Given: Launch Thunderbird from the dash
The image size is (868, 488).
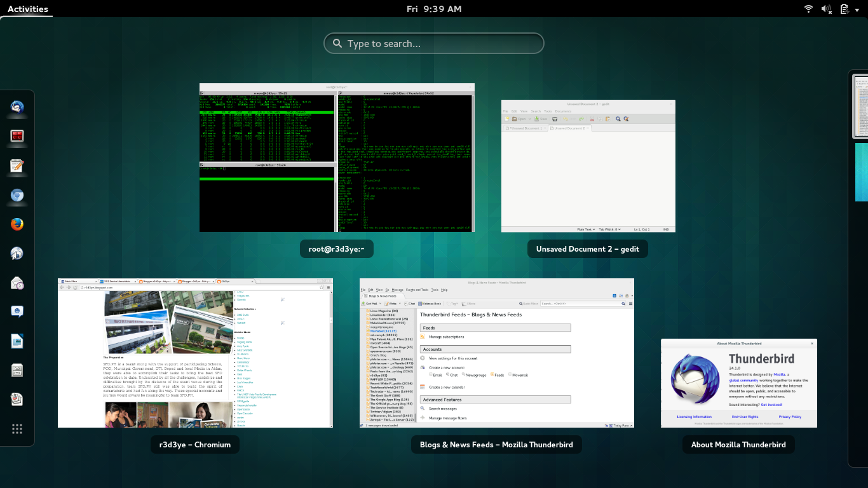Looking at the screenshot, I should 17,107.
